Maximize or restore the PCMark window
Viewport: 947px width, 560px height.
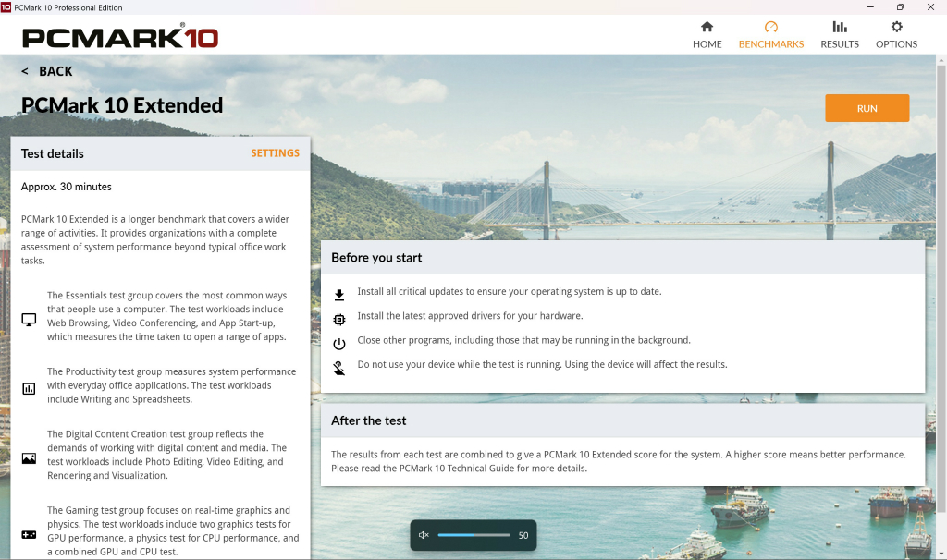click(x=900, y=7)
